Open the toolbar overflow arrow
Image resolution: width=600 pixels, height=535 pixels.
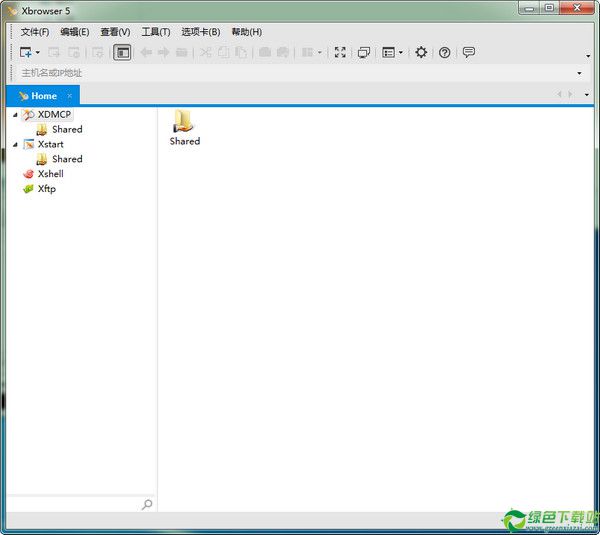[588, 56]
